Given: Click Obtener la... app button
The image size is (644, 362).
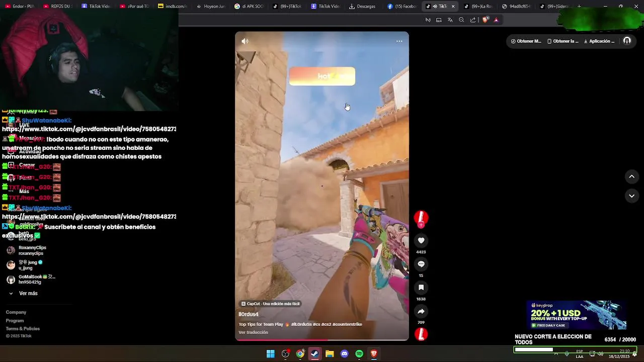Looking at the screenshot, I should [563, 41].
